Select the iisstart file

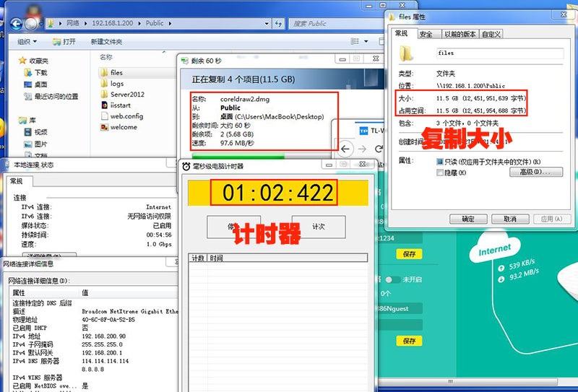(116, 105)
